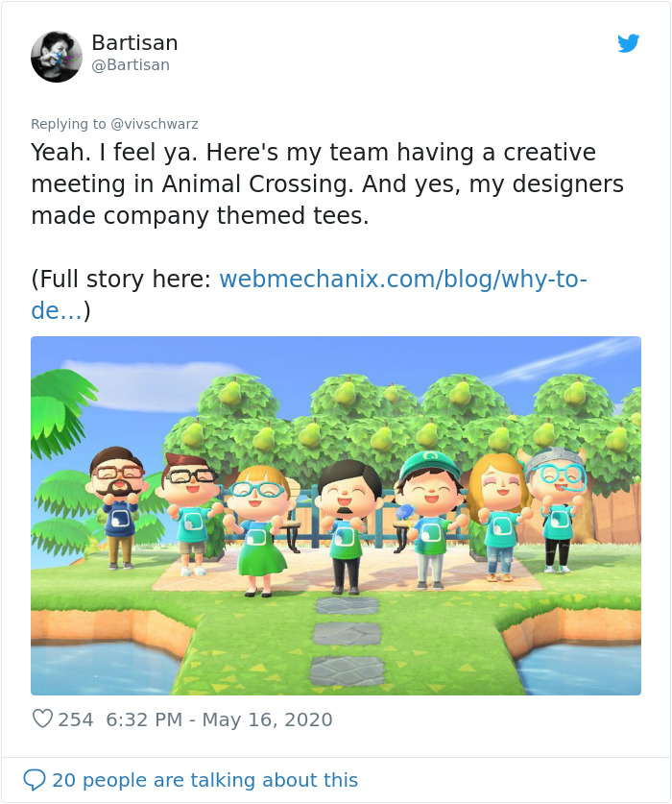Click Bartisan's profile avatar
The image size is (672, 804).
[x=56, y=56]
